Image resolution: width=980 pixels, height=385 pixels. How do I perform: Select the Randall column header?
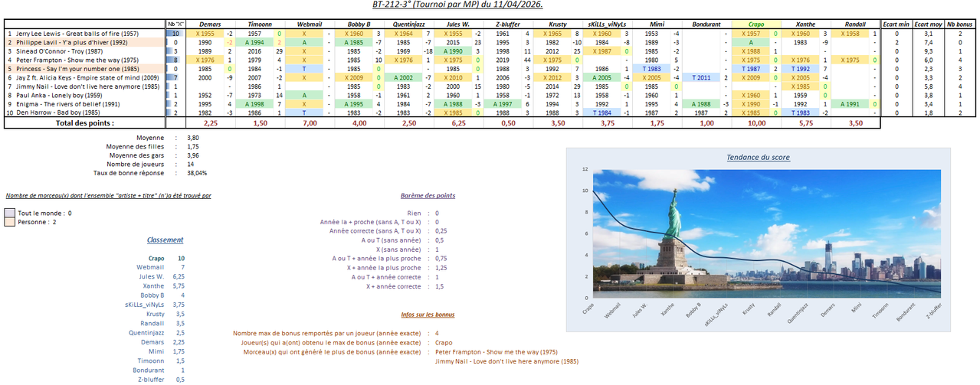point(855,24)
